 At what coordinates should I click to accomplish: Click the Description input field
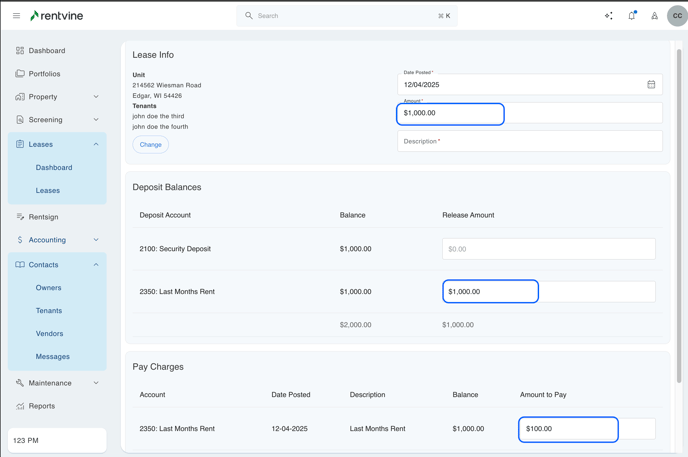(529, 141)
